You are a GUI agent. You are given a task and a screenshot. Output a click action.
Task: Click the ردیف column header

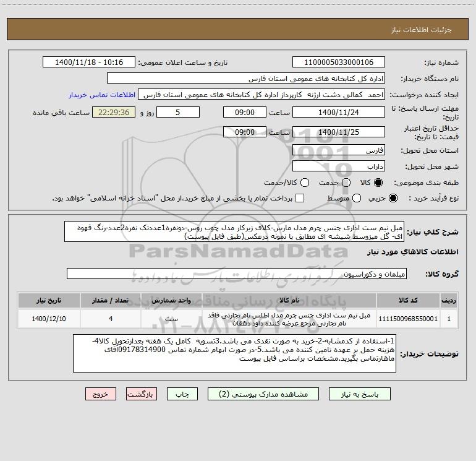click(x=449, y=300)
